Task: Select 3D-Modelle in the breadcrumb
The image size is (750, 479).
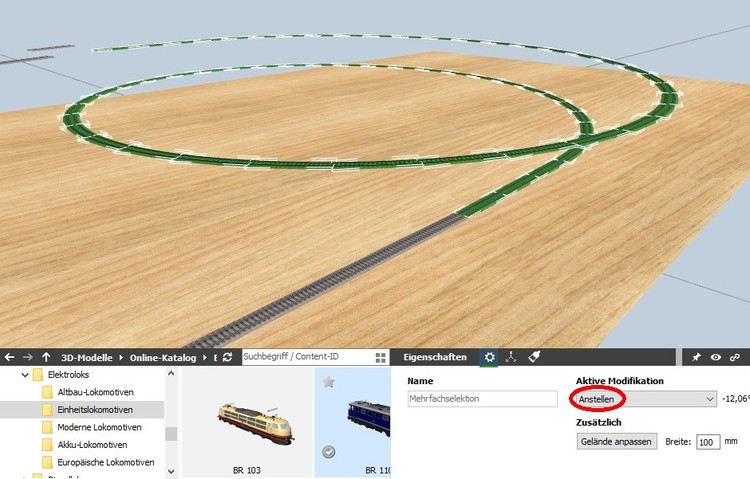Action: pyautogui.click(x=87, y=358)
